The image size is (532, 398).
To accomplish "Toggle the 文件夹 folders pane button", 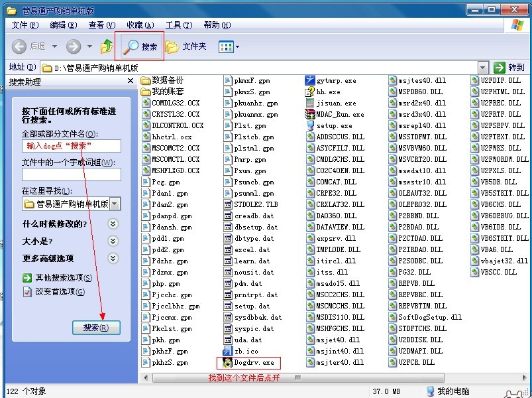I will [x=186, y=46].
